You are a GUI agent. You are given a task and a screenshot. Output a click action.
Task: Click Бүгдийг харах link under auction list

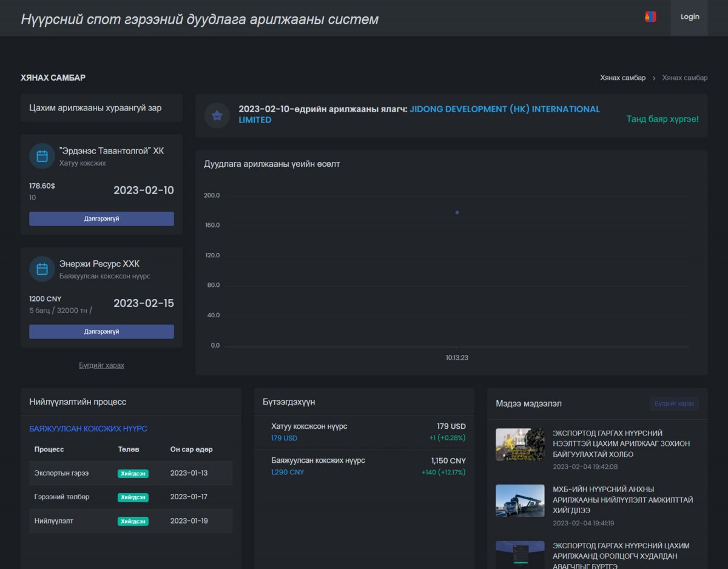coord(101,365)
